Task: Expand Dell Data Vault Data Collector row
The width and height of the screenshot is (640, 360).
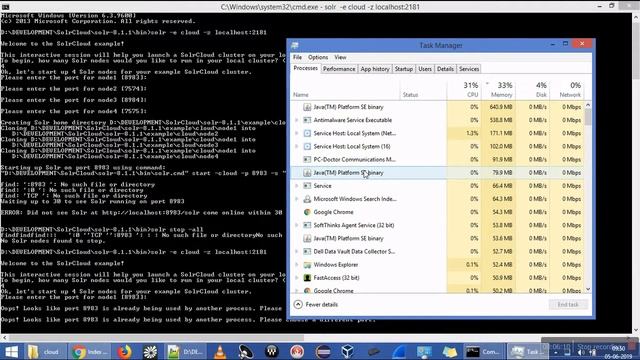Action: click(297, 251)
